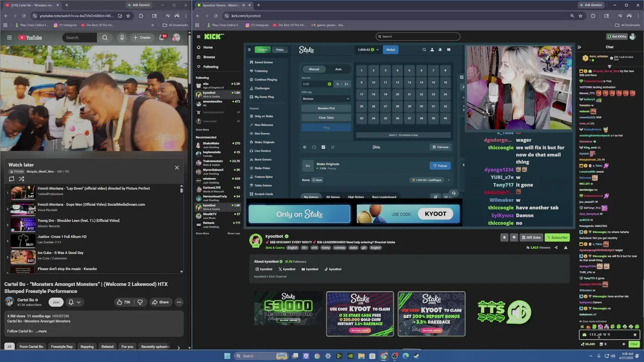Select From Cartel Bo filter chip
Viewport: 644px width, 362px height.
pos(31,346)
